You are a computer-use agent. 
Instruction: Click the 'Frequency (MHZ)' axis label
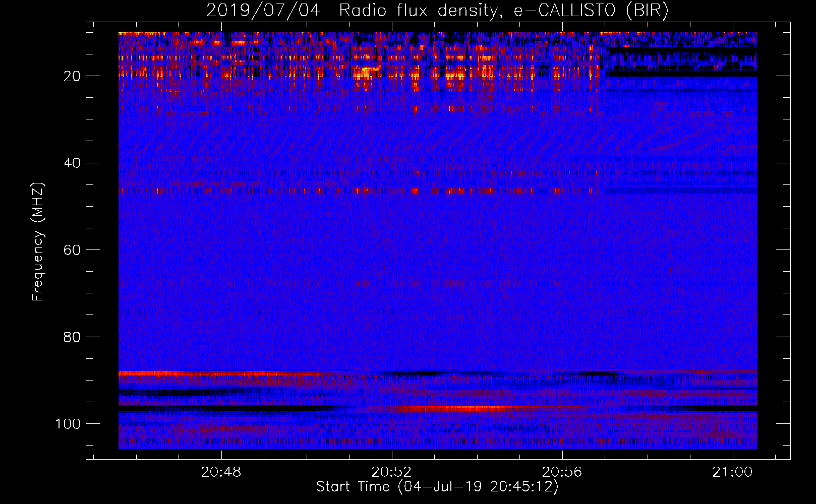(38, 241)
